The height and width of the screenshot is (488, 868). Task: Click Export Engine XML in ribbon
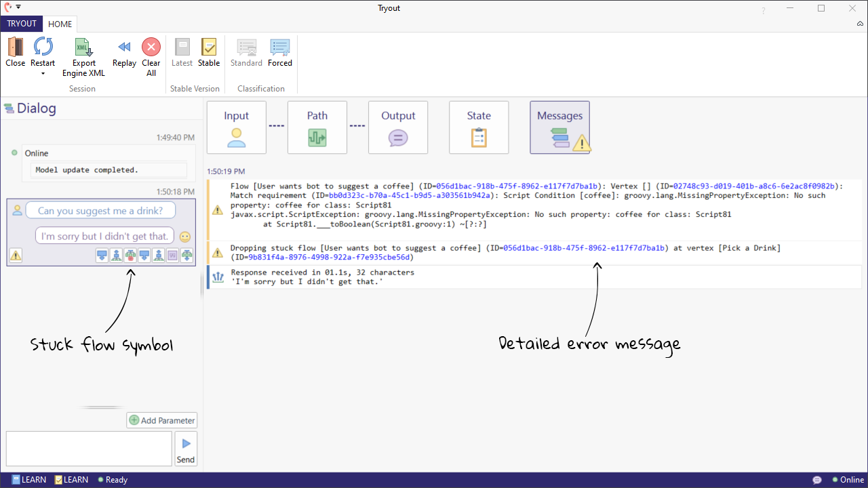(x=83, y=47)
